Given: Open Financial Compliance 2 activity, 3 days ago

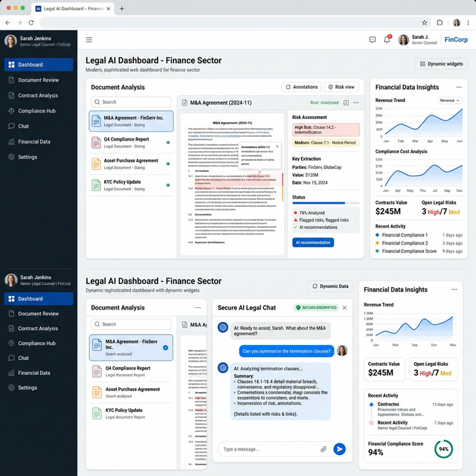Looking at the screenshot, I should 419,243.
